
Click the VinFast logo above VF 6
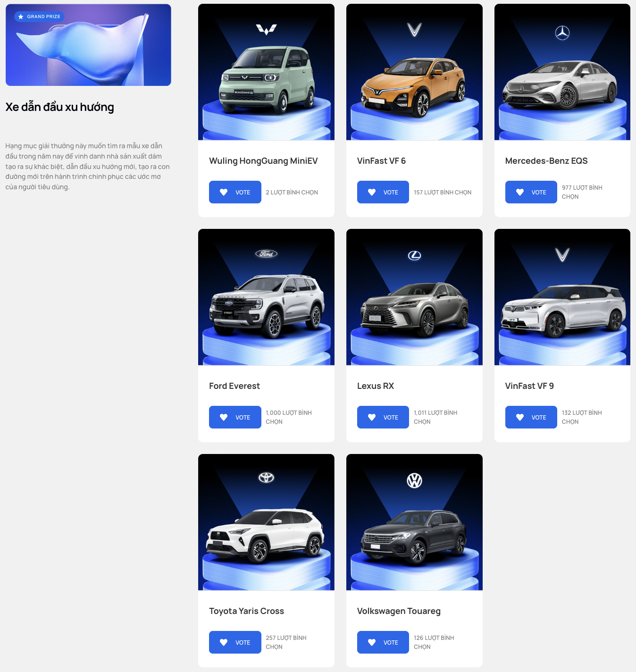[x=414, y=30]
